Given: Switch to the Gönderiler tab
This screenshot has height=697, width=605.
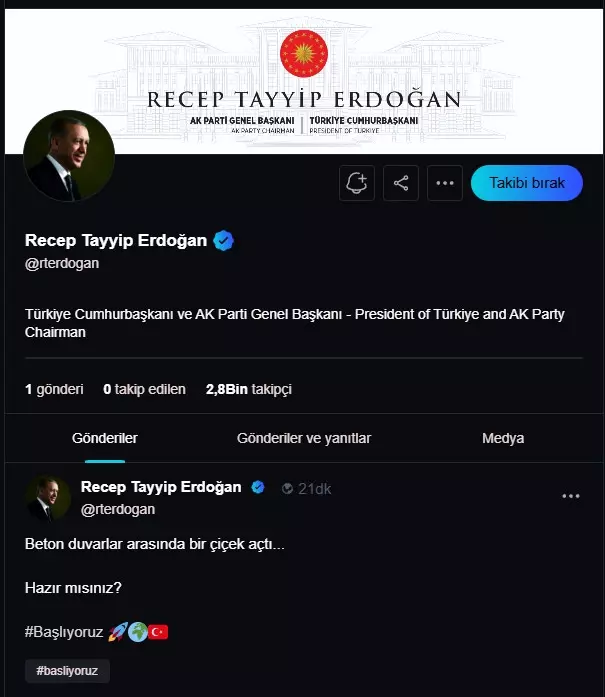Looking at the screenshot, I should 105,438.
